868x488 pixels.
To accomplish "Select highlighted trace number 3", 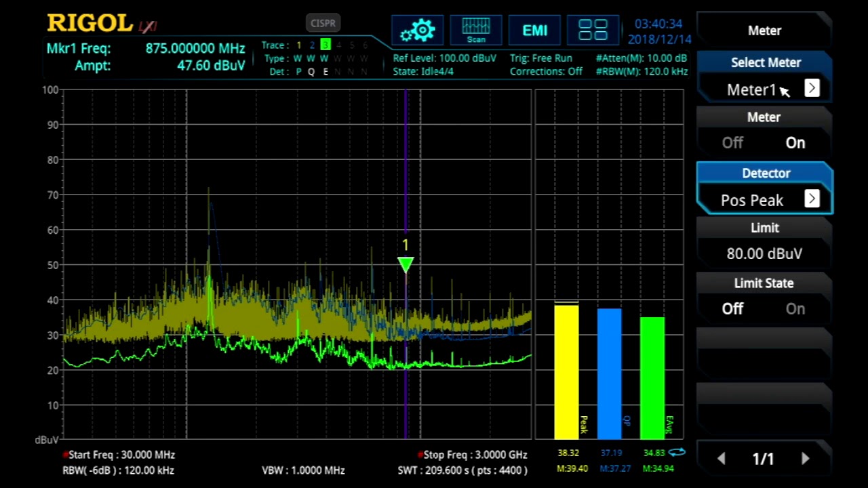I will pyautogui.click(x=325, y=45).
